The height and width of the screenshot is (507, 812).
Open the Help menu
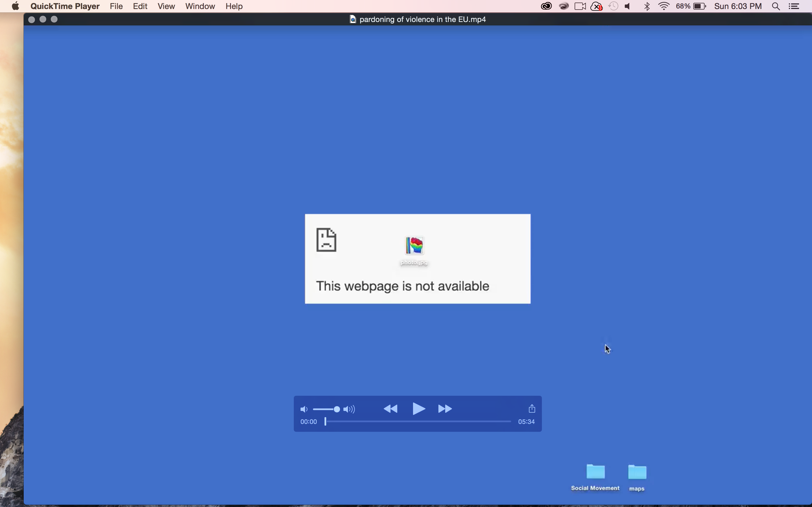[234, 6]
